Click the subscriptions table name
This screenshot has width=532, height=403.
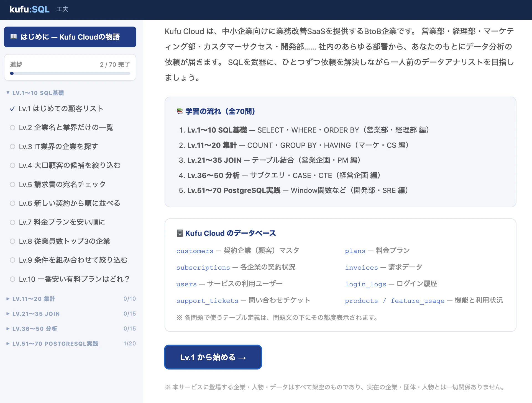pos(203,268)
